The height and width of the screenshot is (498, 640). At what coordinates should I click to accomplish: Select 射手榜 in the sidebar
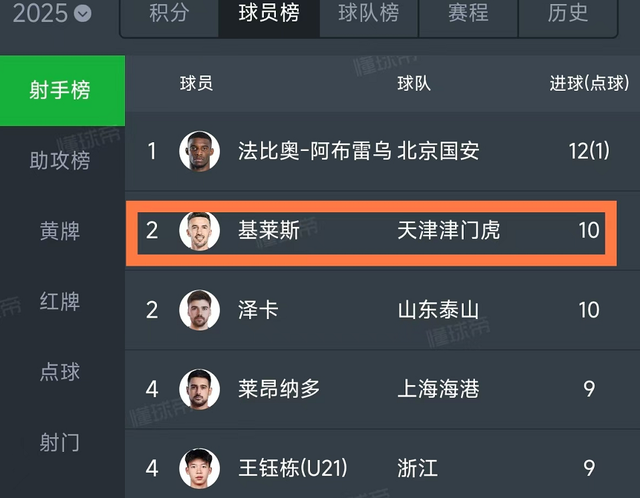pos(62,91)
